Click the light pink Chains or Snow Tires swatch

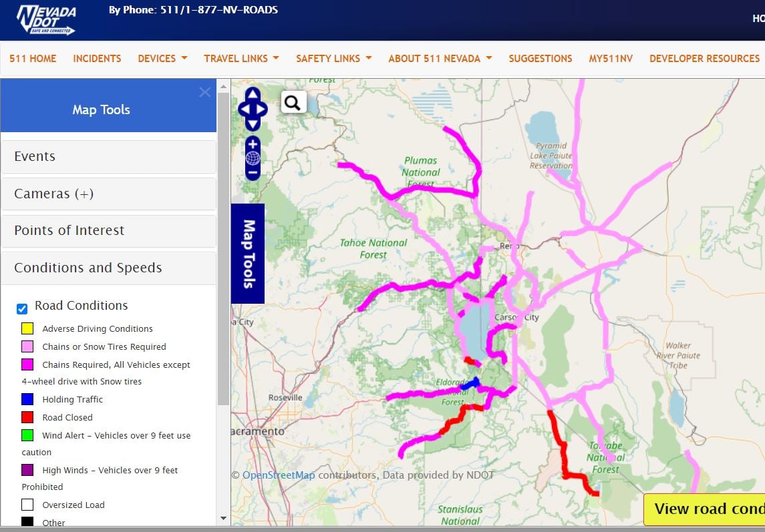tap(27, 346)
